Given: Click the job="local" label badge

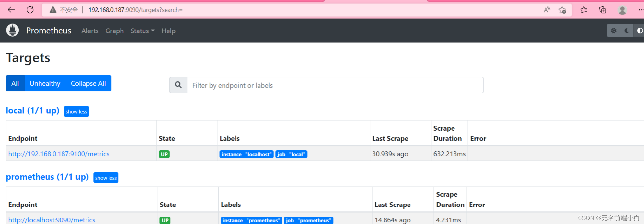Looking at the screenshot, I should (x=291, y=154).
